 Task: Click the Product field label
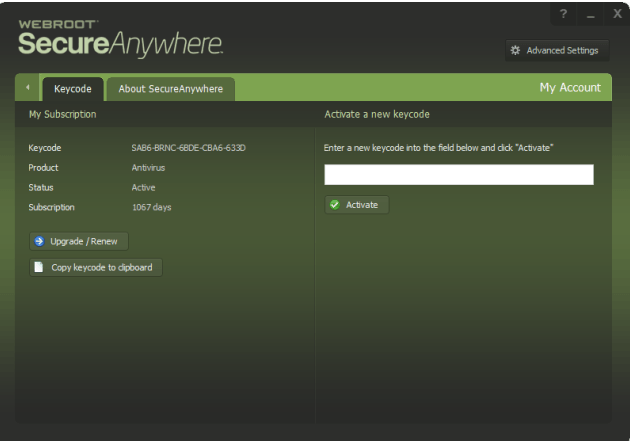click(43, 168)
